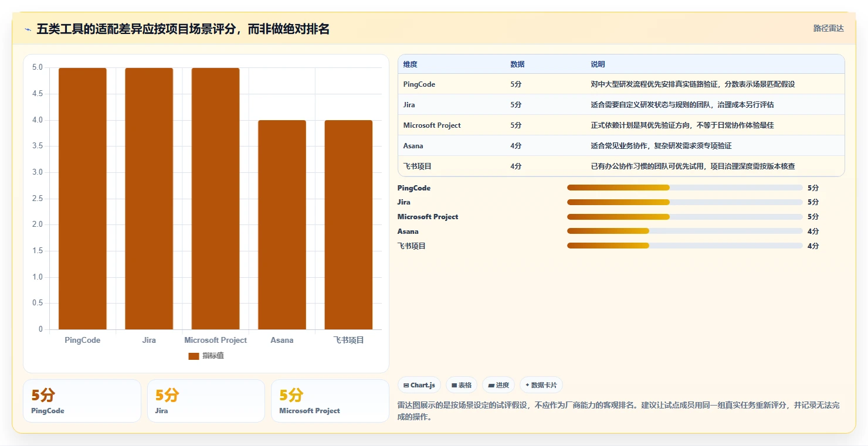Open the Jira 5分 data card
This screenshot has width=868, height=446.
(x=206, y=401)
